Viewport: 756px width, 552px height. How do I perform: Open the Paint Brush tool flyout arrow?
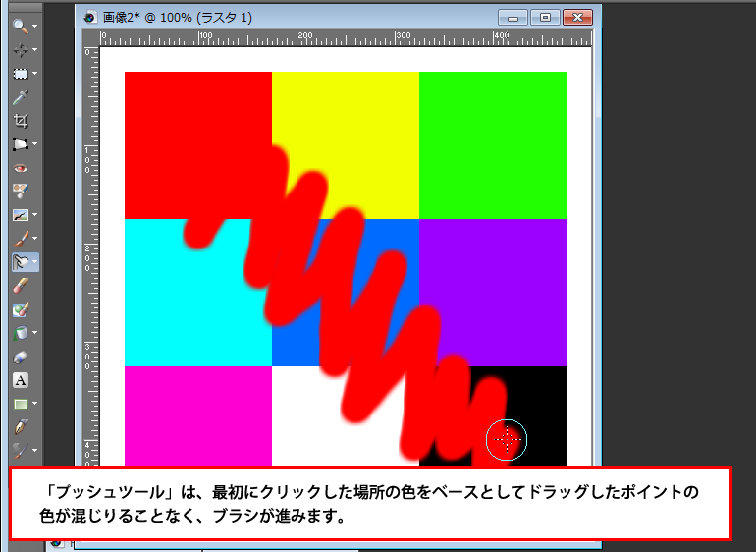tap(34, 239)
